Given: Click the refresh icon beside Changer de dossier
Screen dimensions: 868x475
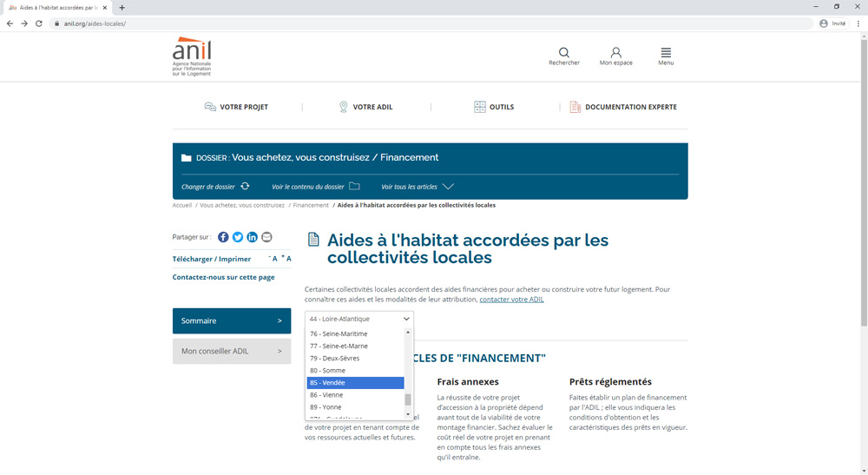Looking at the screenshot, I should pos(245,186).
